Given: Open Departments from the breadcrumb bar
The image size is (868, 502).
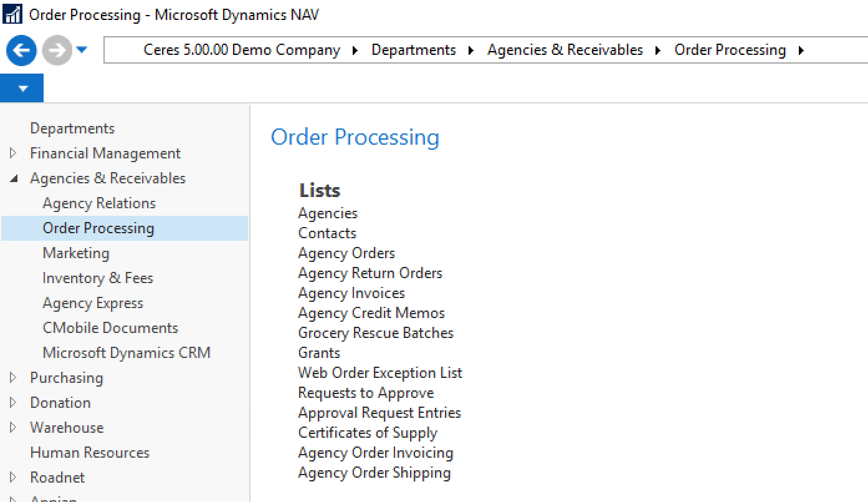Looking at the screenshot, I should [x=414, y=49].
